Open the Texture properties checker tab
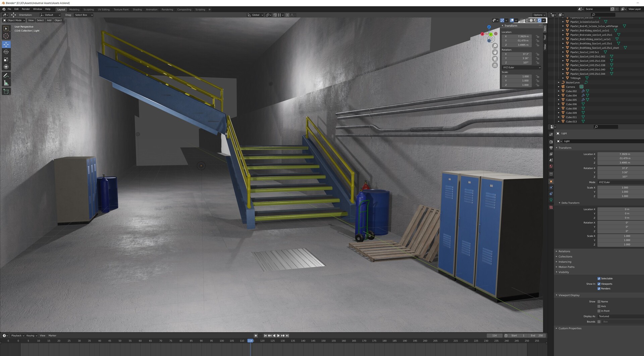 coord(551,207)
